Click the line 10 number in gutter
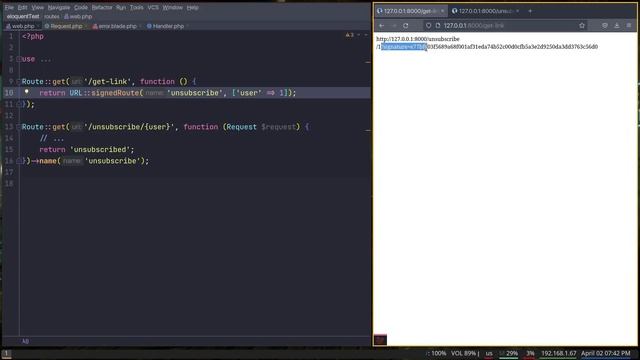 (x=9, y=93)
